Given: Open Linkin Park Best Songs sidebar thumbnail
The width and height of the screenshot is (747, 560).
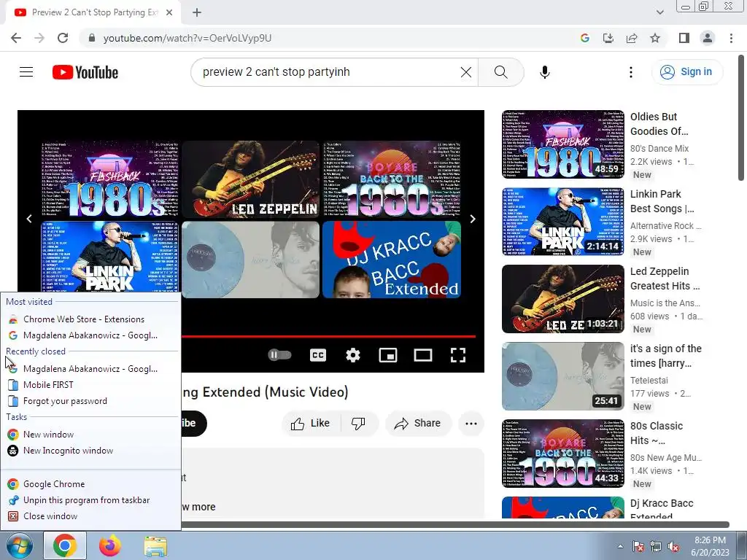Looking at the screenshot, I should tap(563, 222).
